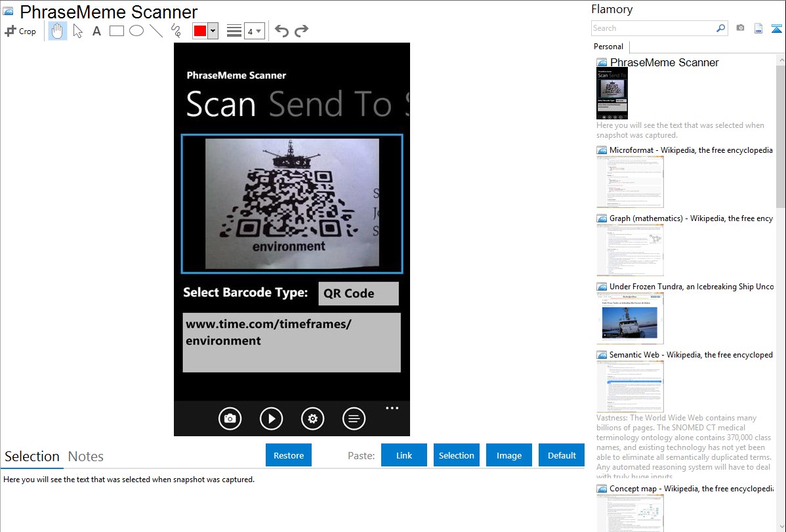This screenshot has height=532, width=786.
Task: Click the document icon next to camera
Action: tap(758, 28)
